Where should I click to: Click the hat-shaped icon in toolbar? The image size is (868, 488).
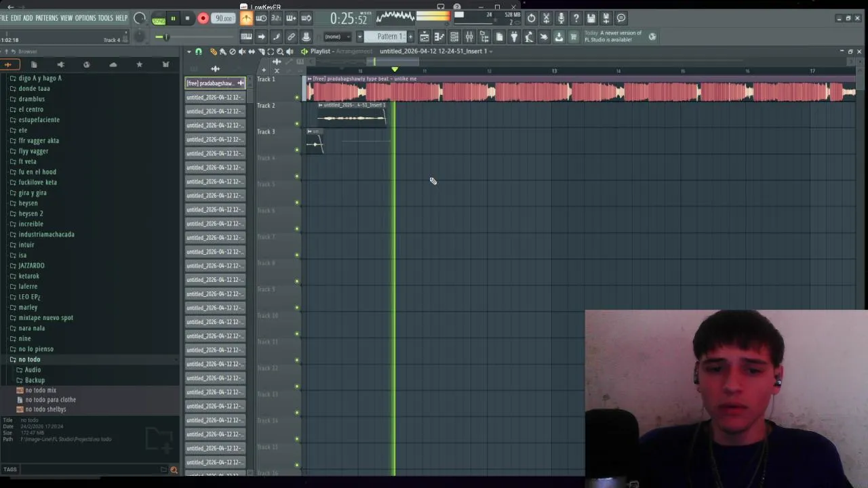[x=306, y=37]
